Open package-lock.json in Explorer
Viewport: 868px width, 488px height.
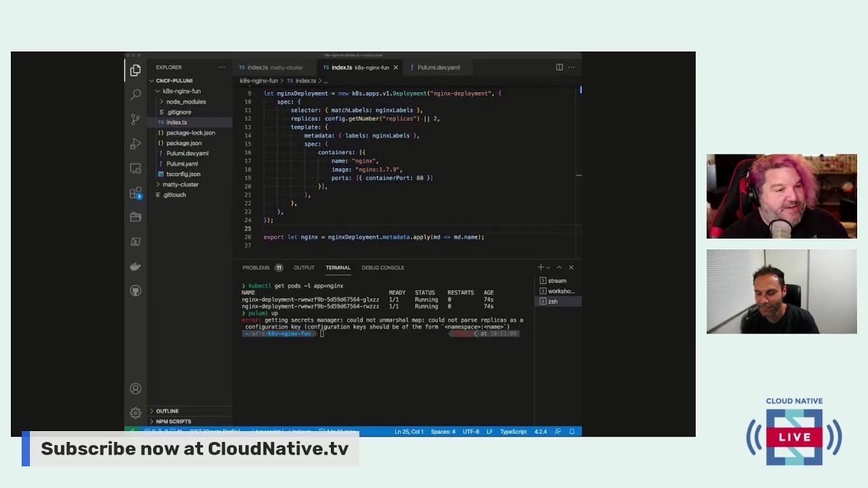(x=190, y=133)
